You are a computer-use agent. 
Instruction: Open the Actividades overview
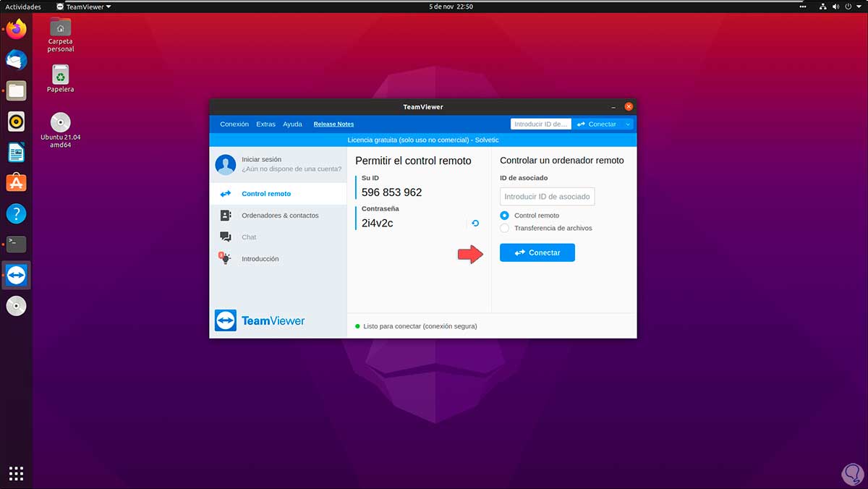click(23, 7)
